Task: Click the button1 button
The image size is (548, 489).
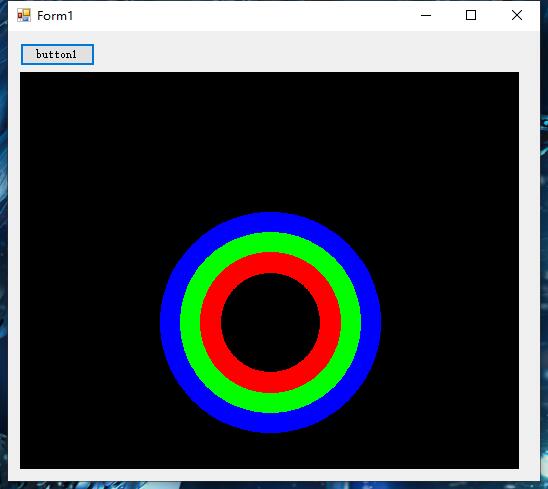Action: 57,55
